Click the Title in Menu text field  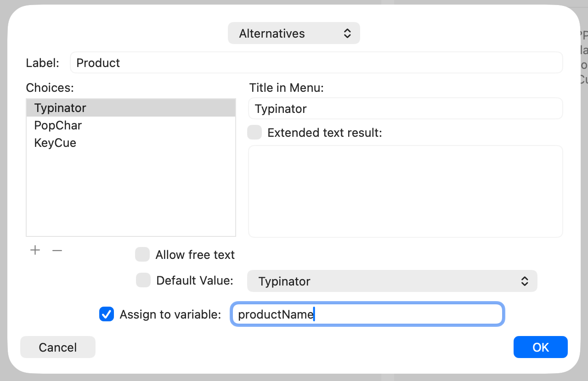[405, 108]
